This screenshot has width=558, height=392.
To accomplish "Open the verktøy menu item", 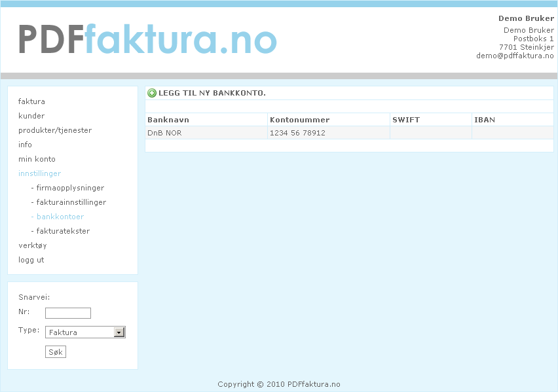I will pyautogui.click(x=33, y=245).
